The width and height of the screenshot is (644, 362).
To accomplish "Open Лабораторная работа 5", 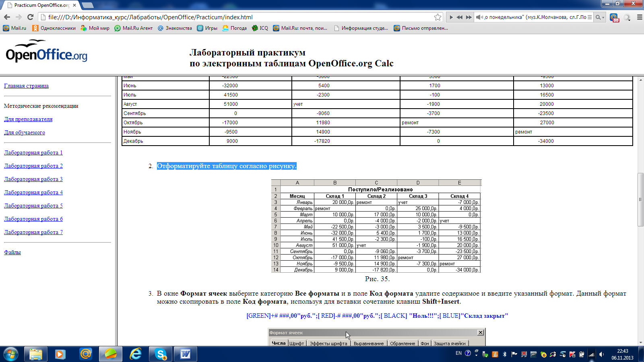I will (x=33, y=206).
